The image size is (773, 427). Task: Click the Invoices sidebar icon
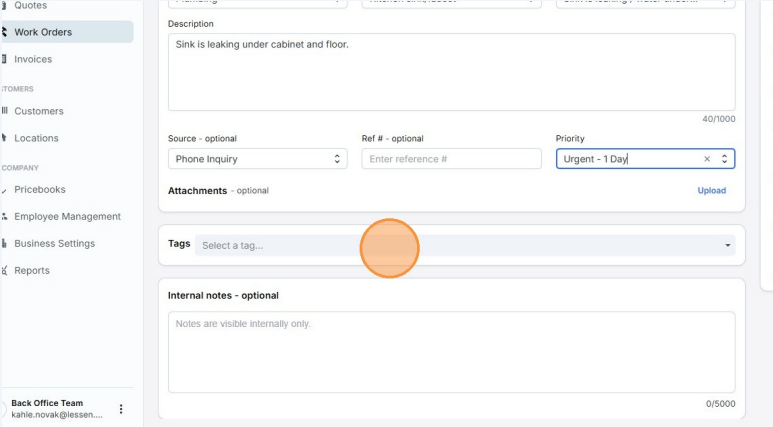click(4, 59)
